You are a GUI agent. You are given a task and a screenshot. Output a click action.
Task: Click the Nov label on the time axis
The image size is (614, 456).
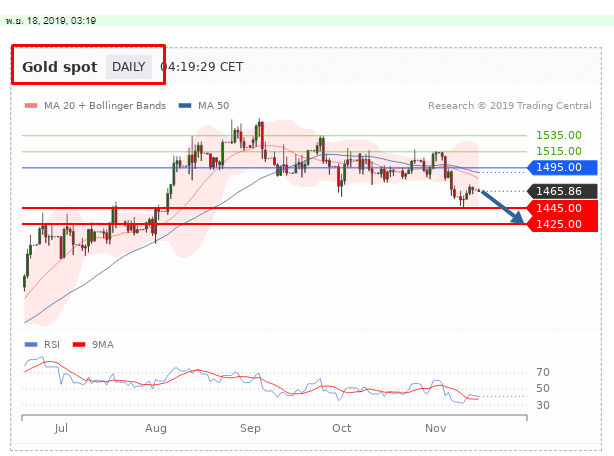coord(436,428)
